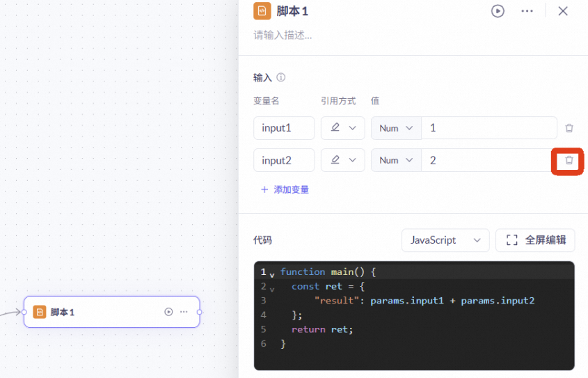Delete the input2 variable row

click(x=569, y=161)
